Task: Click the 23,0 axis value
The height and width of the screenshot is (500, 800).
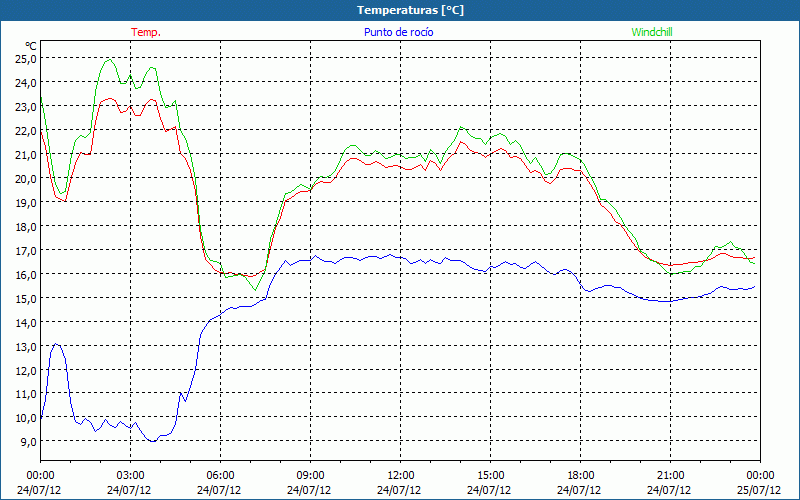Action: click(26, 107)
